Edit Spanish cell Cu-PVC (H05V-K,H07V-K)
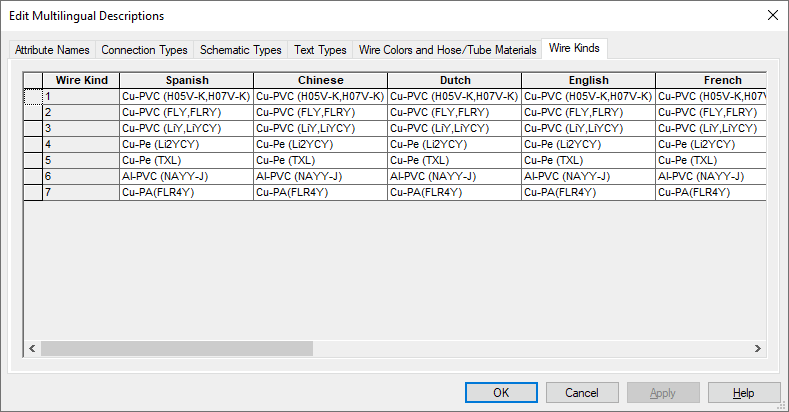Image resolution: width=789 pixels, height=412 pixels. point(187,97)
